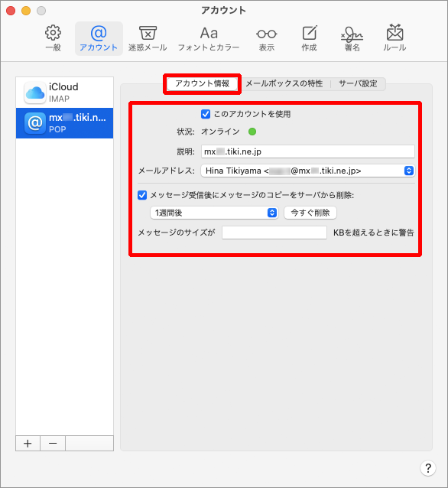Select the アカウント情報 tab
Image resolution: width=448 pixels, height=488 pixels.
coord(203,83)
